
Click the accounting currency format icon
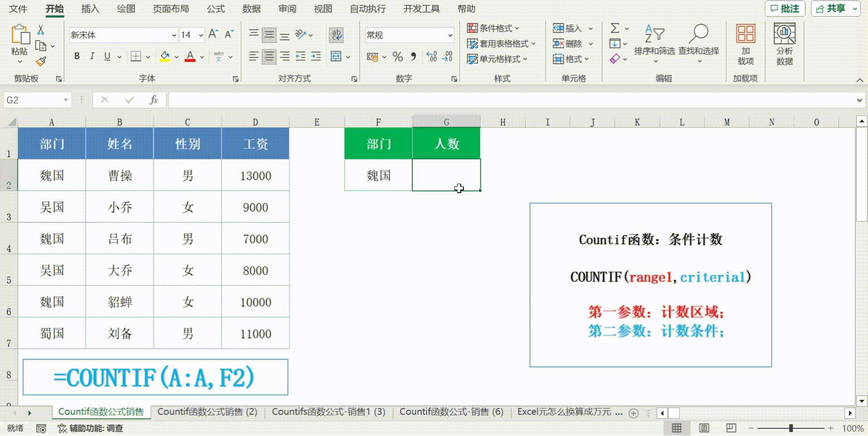click(372, 57)
